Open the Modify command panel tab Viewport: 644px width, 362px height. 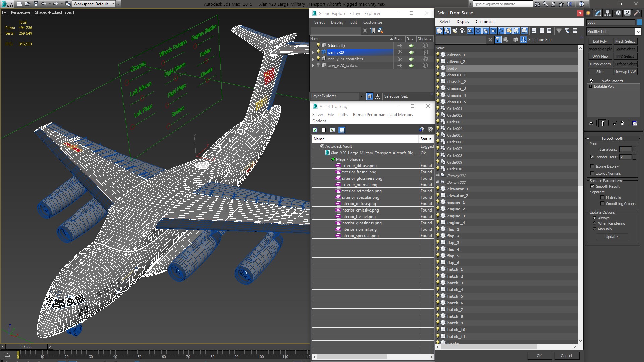[598, 13]
